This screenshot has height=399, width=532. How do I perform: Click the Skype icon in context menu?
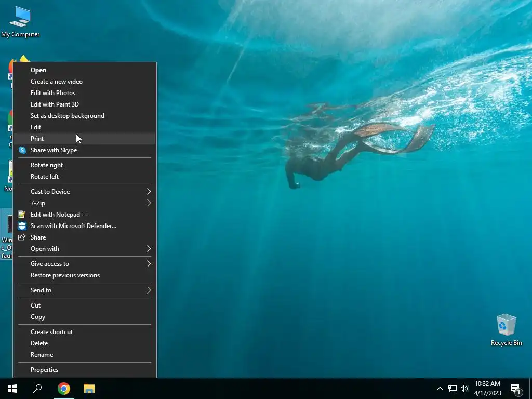pyautogui.click(x=22, y=150)
